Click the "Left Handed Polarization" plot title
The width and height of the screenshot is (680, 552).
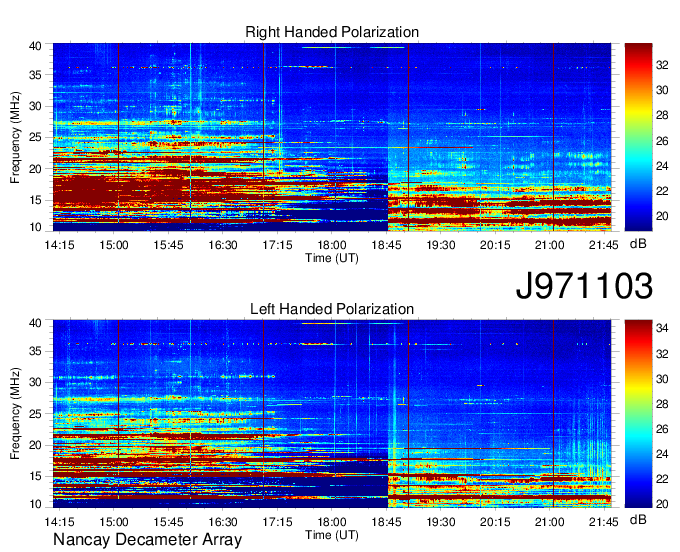pyautogui.click(x=332, y=309)
